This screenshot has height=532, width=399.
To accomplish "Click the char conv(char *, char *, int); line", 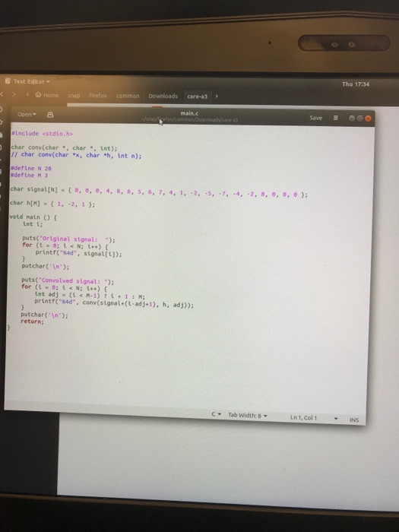I will click(64, 148).
